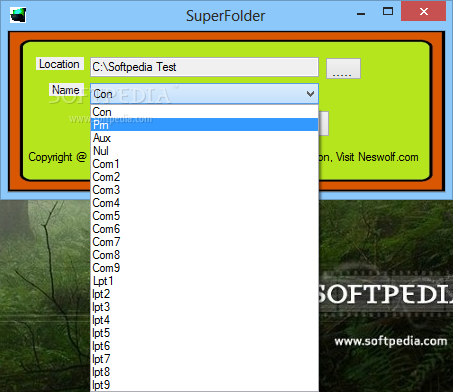
Task: Choose the highlighted Prn list entry
Action: tap(204, 125)
